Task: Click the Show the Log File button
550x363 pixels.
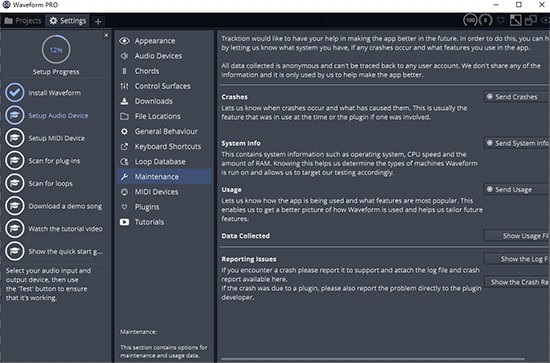Action: tap(517, 259)
